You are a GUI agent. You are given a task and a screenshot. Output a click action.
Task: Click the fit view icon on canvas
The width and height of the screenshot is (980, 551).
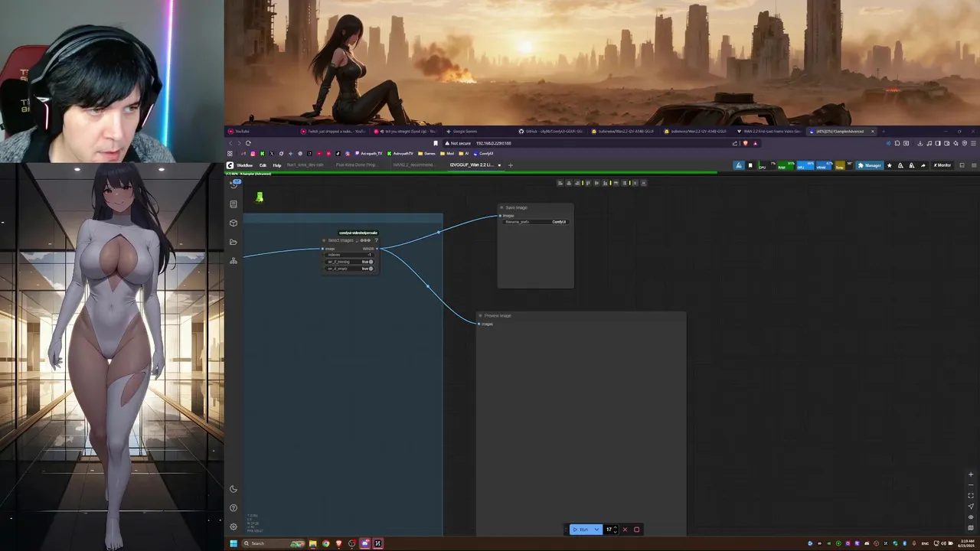(x=971, y=495)
